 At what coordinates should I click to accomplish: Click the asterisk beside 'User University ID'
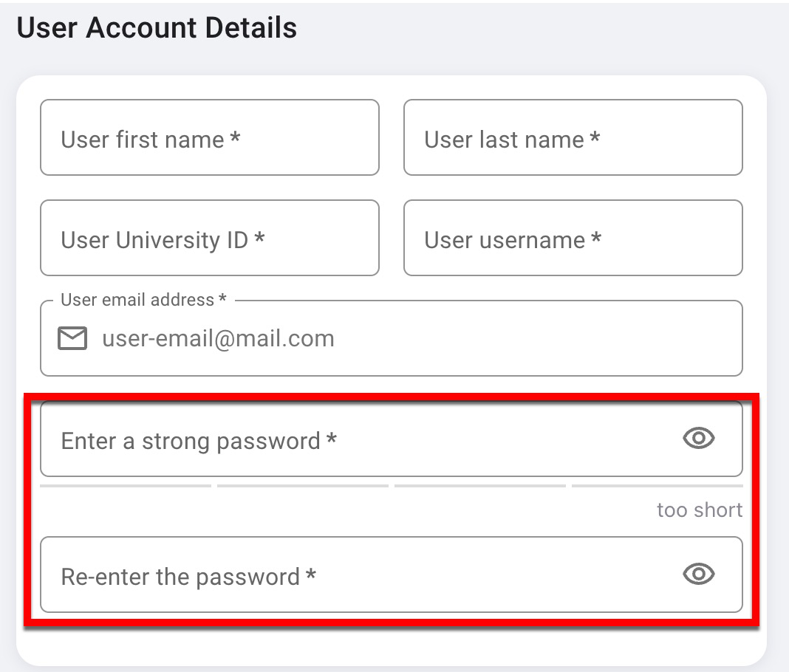click(259, 239)
